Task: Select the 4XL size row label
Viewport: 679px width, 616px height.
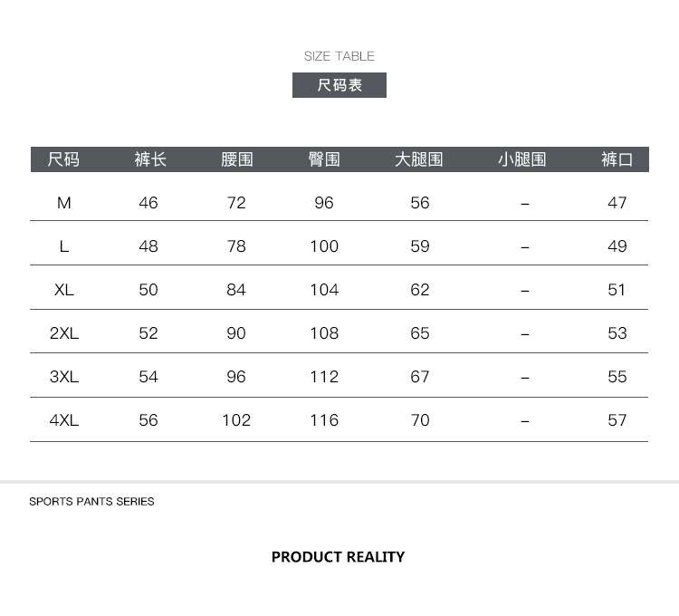Action: pos(64,420)
